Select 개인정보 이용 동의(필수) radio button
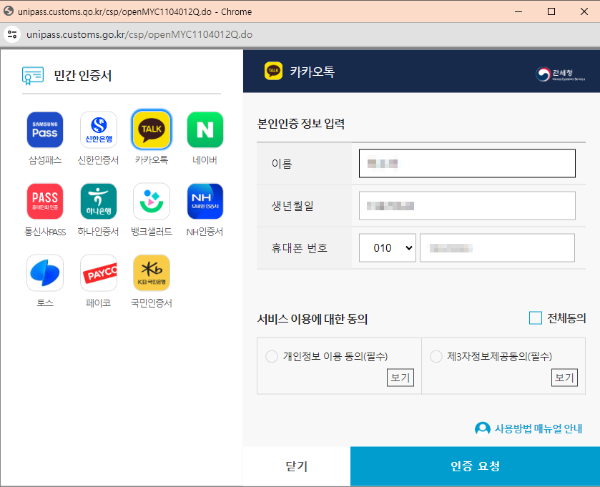Viewport: 600px width, 487px height. (x=271, y=357)
